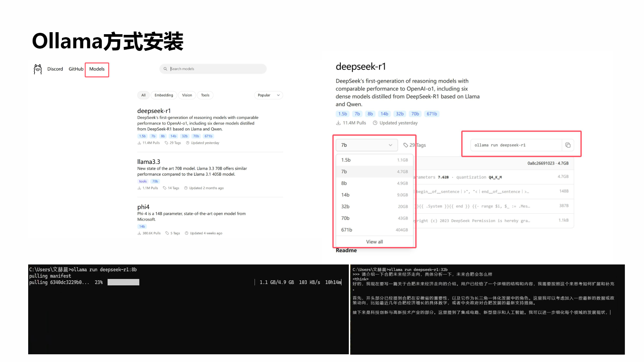Copy the ollama run command icon
644x362 pixels.
click(x=568, y=145)
